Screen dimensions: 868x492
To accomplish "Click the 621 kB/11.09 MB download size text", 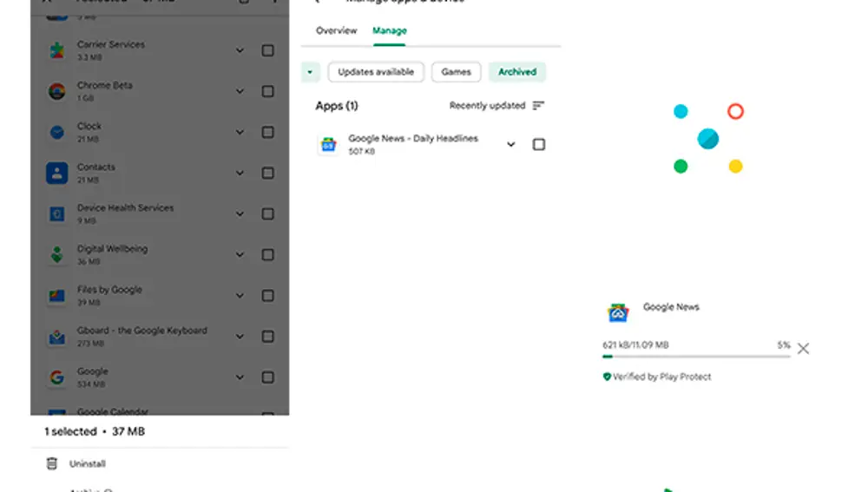I will (x=635, y=344).
